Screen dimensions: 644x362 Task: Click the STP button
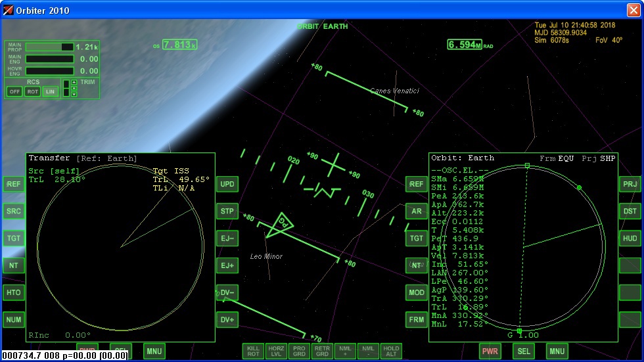pyautogui.click(x=227, y=212)
